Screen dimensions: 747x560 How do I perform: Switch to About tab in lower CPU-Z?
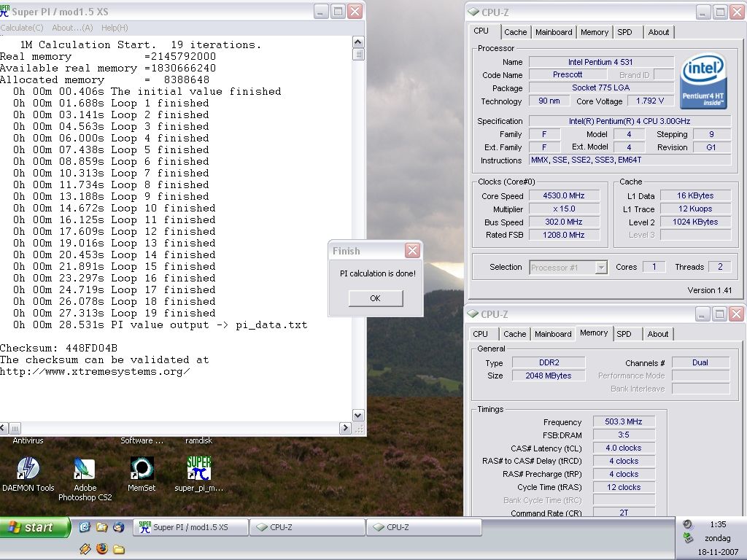point(657,334)
